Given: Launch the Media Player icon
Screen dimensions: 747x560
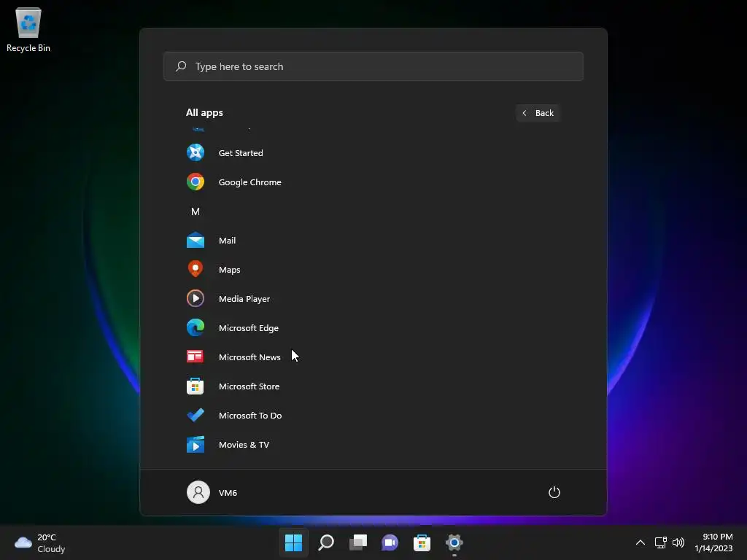Looking at the screenshot, I should click(x=196, y=298).
